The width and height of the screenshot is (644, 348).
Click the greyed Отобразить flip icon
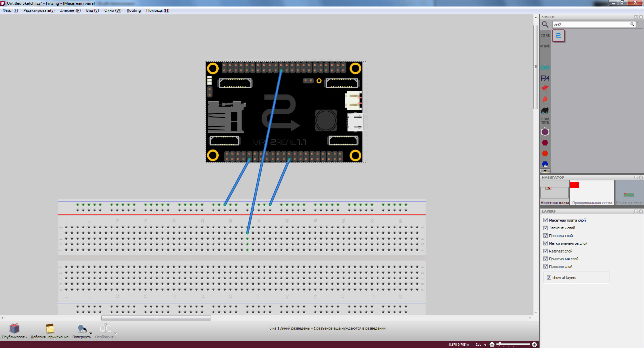pyautogui.click(x=106, y=328)
